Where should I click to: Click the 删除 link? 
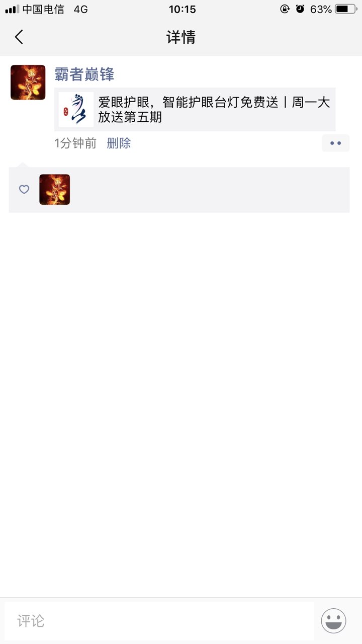[x=119, y=143]
